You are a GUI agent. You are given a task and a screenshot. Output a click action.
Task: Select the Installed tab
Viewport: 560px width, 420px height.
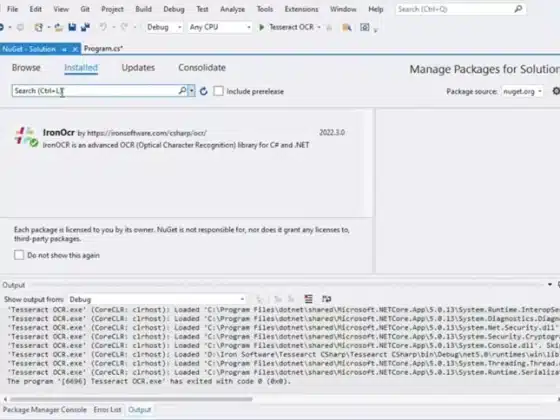click(x=81, y=68)
